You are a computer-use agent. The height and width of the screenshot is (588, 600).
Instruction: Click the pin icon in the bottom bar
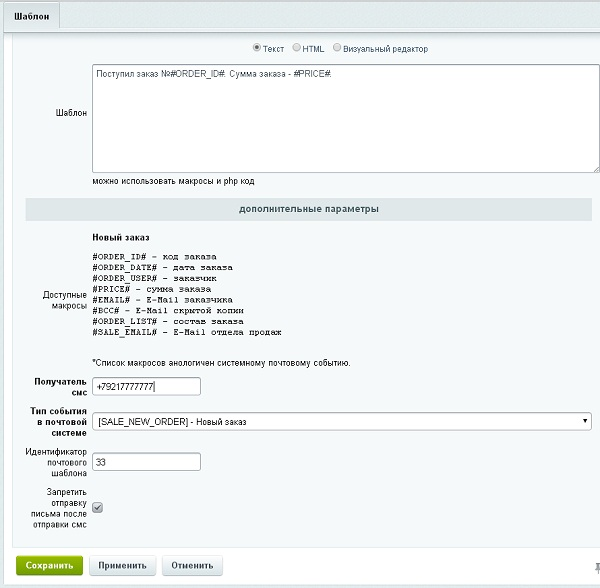[x=595, y=566]
